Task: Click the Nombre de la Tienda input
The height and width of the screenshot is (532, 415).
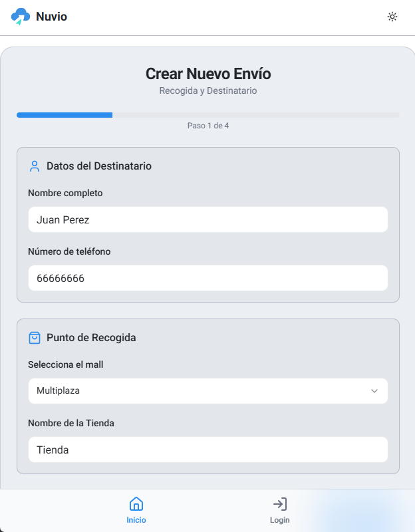Action: (x=207, y=450)
